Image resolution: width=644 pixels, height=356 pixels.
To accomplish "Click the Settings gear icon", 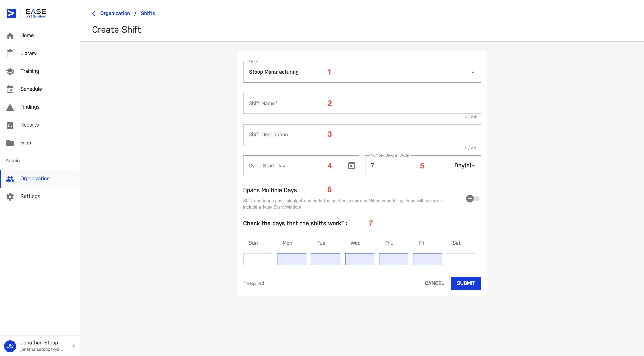I will (10, 196).
